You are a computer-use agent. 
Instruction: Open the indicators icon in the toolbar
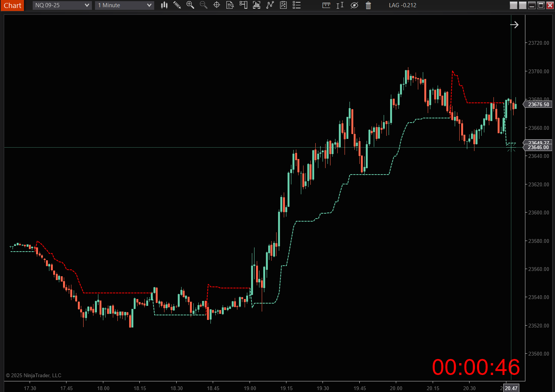256,5
